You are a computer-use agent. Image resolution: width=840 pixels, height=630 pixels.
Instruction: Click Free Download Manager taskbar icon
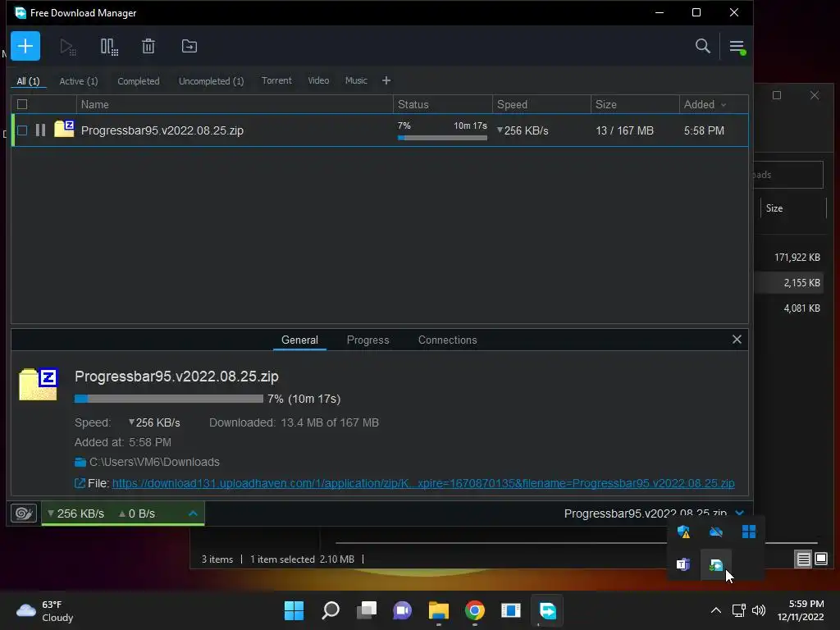pyautogui.click(x=547, y=610)
